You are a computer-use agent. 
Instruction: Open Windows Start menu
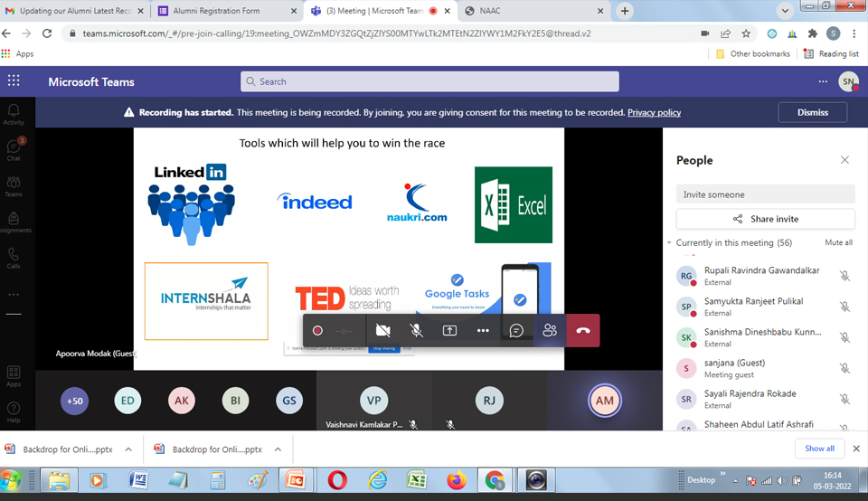point(11,480)
